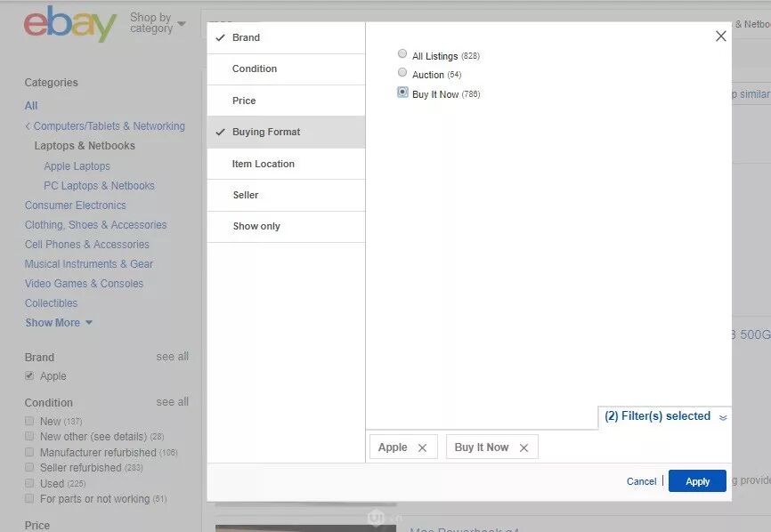Open the Shop by category dropdown
The height and width of the screenshot is (532, 771).
point(158,23)
